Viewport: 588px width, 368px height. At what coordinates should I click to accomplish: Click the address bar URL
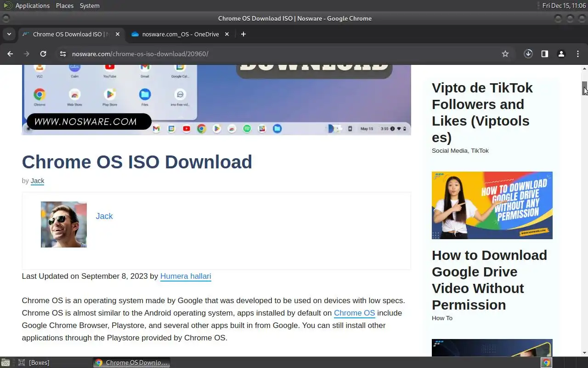pos(140,54)
